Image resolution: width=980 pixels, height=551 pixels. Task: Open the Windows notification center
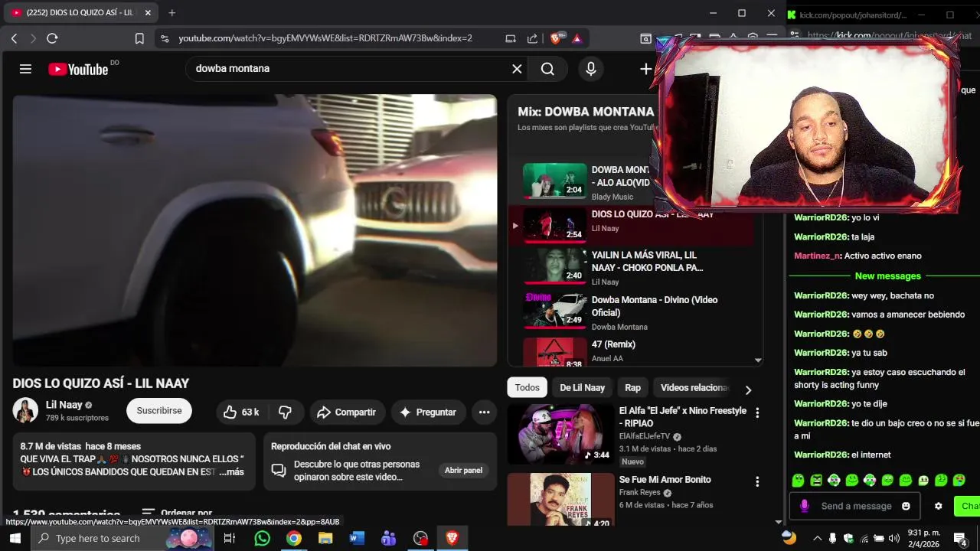click(959, 538)
